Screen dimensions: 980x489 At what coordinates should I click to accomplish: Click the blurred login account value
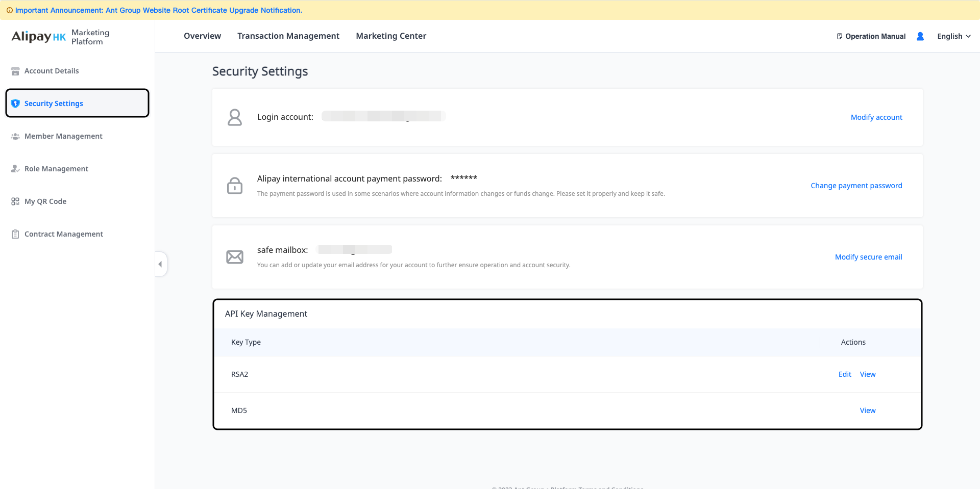[384, 116]
